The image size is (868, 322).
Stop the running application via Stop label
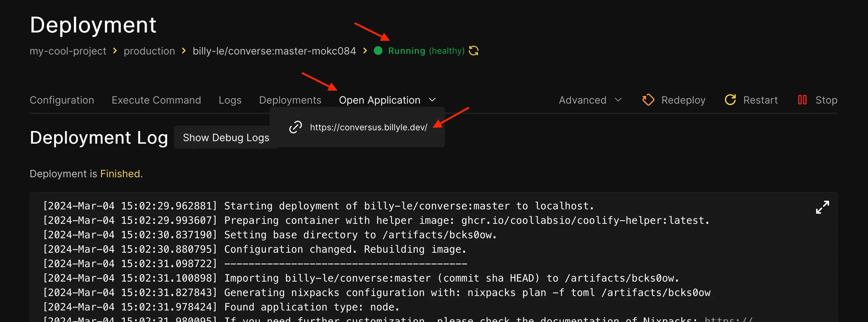pos(827,100)
